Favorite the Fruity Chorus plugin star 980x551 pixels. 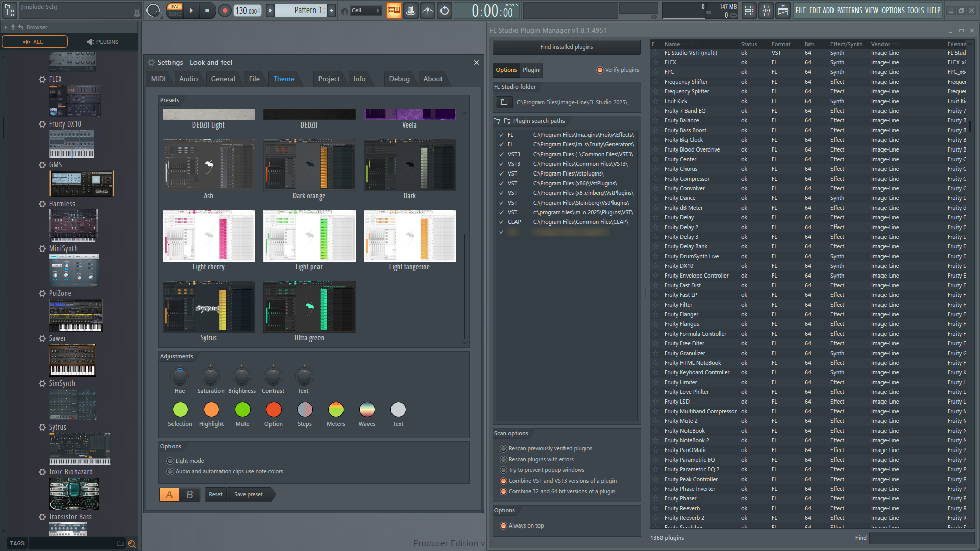pos(656,169)
